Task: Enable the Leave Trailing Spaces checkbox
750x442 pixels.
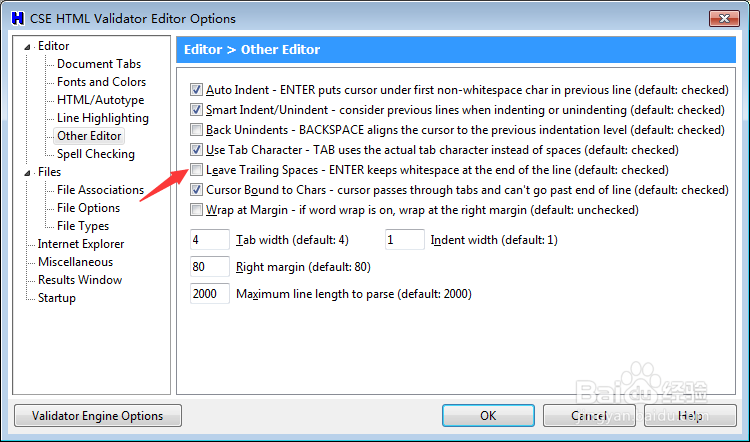Action: click(x=196, y=170)
